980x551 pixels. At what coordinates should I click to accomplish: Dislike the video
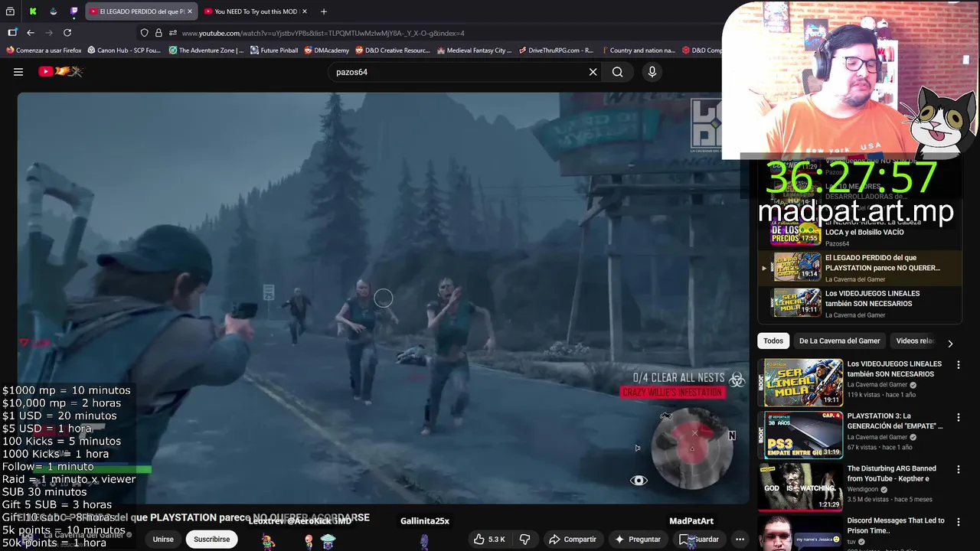[x=525, y=540]
